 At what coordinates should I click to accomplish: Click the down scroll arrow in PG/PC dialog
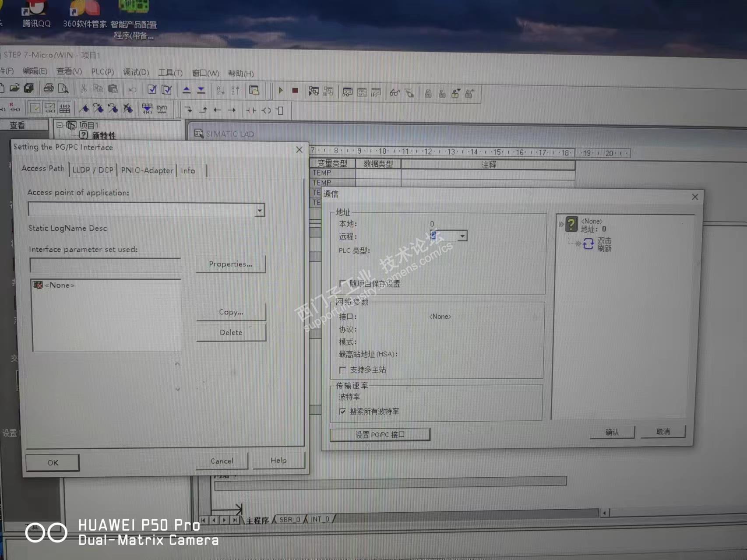click(x=178, y=389)
